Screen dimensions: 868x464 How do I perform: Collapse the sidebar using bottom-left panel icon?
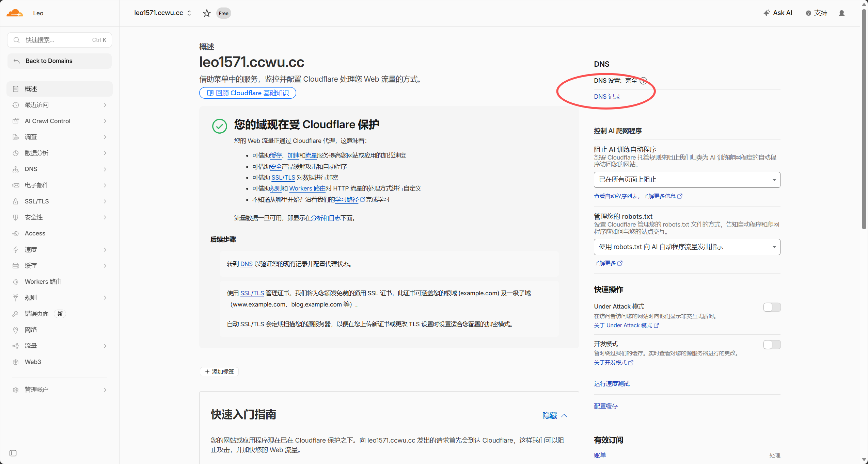click(13, 453)
